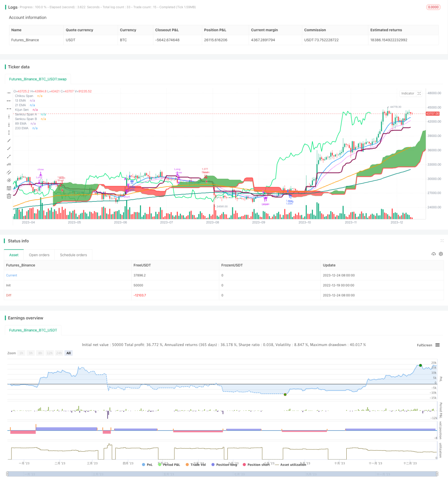Switch to the Schedule orders tab
The width and height of the screenshot is (448, 484).
pos(73,255)
